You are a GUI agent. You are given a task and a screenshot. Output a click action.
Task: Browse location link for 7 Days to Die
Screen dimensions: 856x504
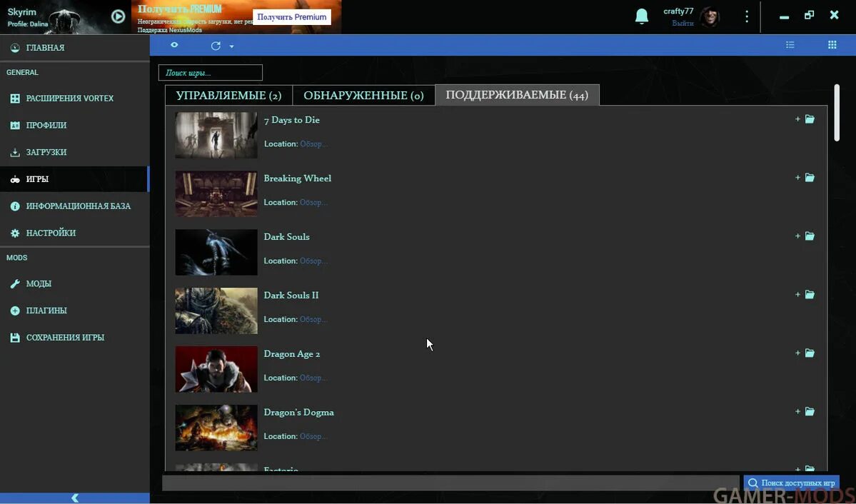pos(313,144)
